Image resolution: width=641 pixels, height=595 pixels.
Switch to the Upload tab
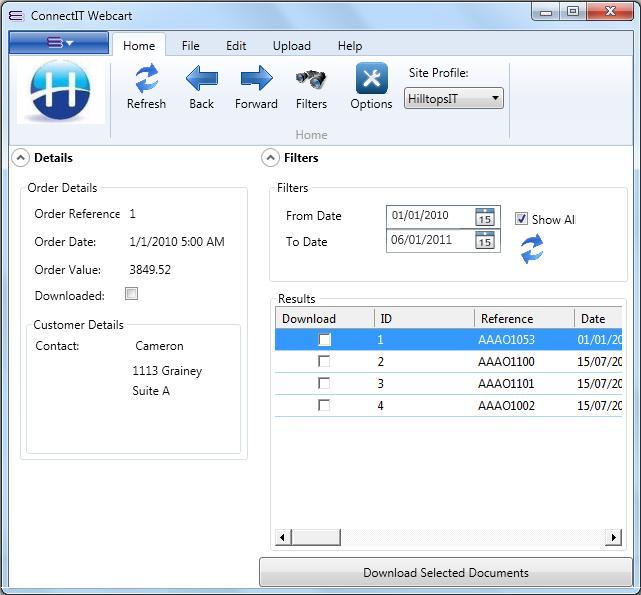[x=291, y=46]
